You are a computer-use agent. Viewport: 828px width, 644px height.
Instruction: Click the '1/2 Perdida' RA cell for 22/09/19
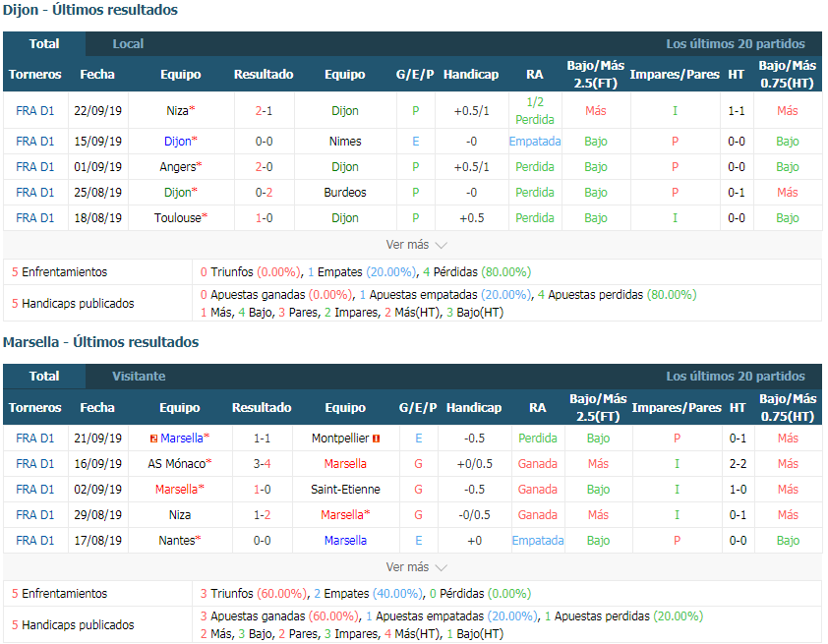point(535,111)
